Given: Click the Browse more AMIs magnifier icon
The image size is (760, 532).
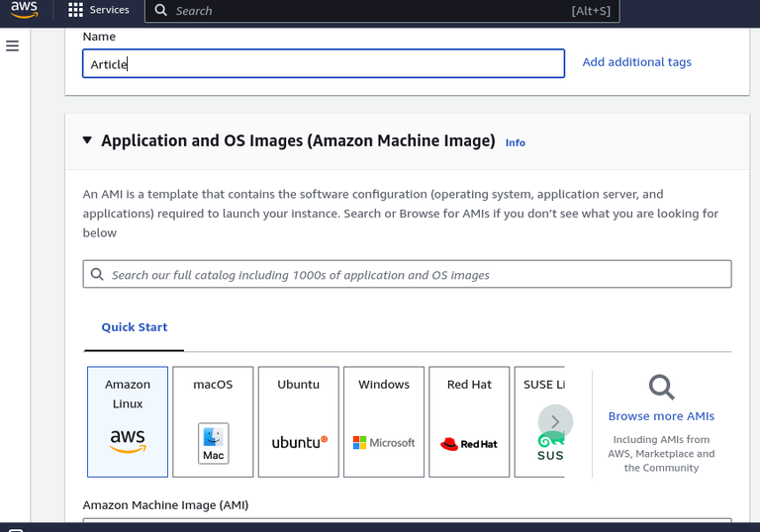Looking at the screenshot, I should [x=661, y=388].
